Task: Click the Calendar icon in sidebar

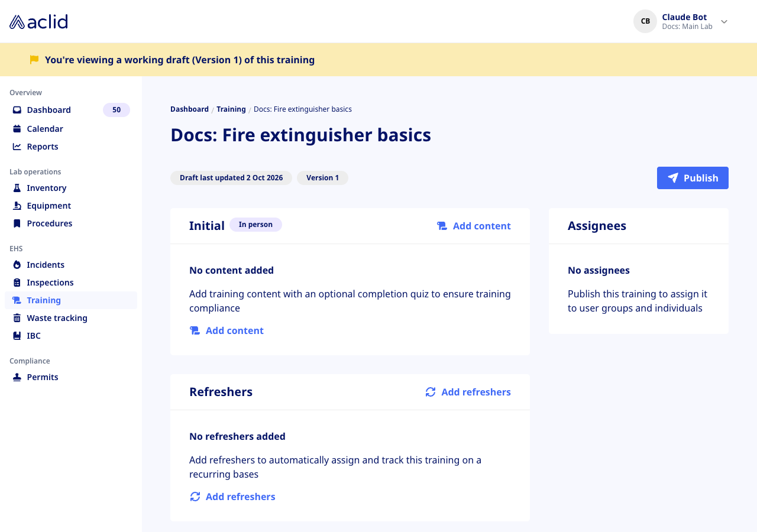Action: coord(17,129)
